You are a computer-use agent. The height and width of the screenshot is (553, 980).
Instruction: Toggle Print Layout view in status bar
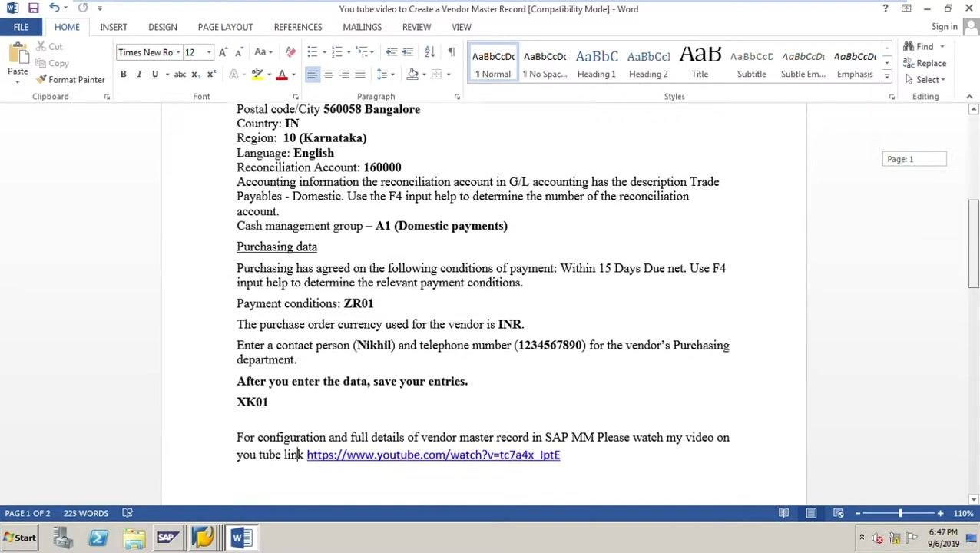pyautogui.click(x=811, y=513)
